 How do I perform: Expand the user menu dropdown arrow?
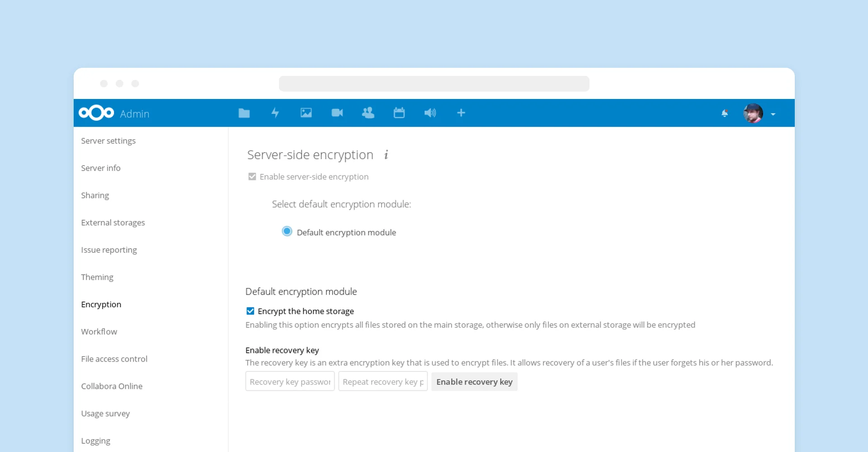pos(773,114)
